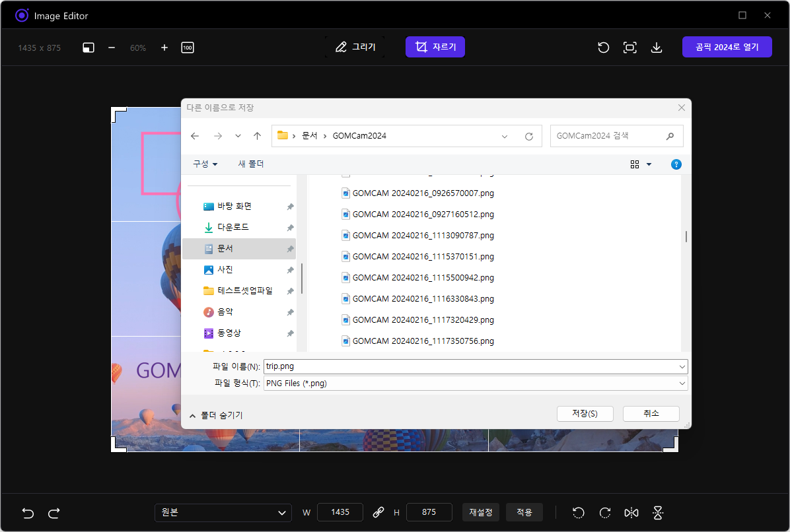
Task: Zoom out with the minus icon
Action: pos(112,48)
